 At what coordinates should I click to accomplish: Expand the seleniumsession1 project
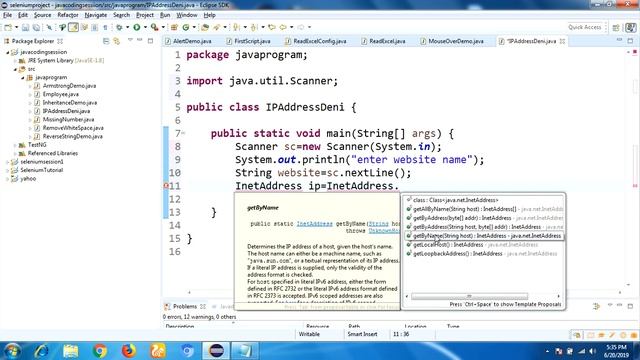click(8, 162)
